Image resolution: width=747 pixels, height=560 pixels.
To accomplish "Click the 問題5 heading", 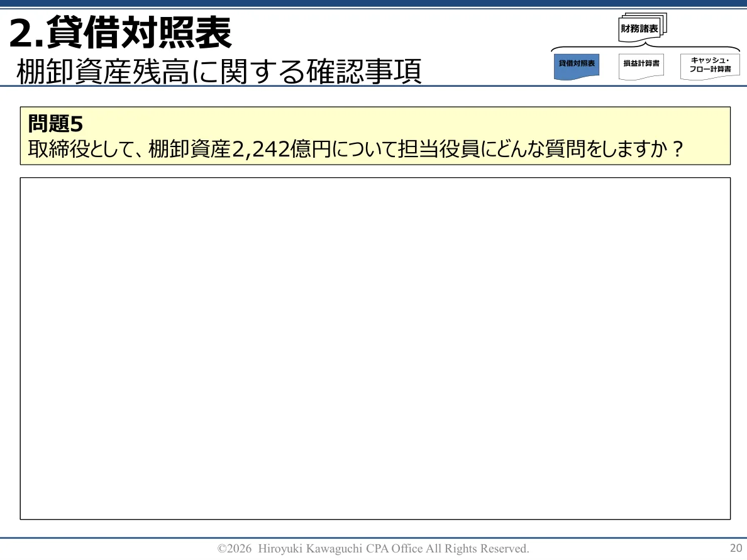I will 55,124.
